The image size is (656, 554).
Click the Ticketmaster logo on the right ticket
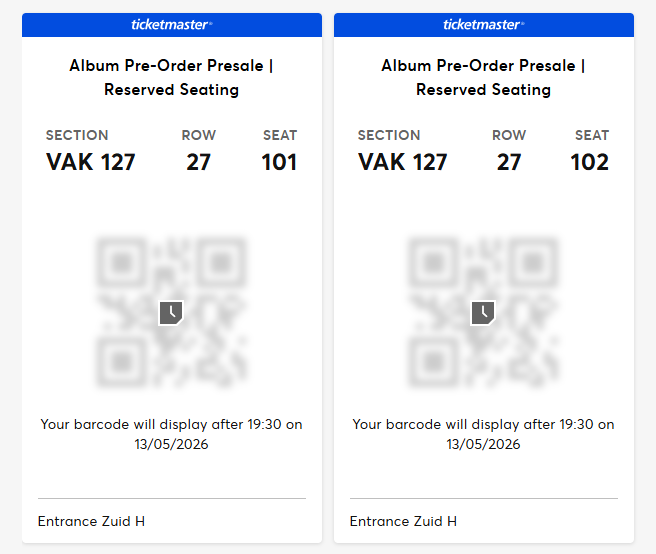click(x=484, y=24)
